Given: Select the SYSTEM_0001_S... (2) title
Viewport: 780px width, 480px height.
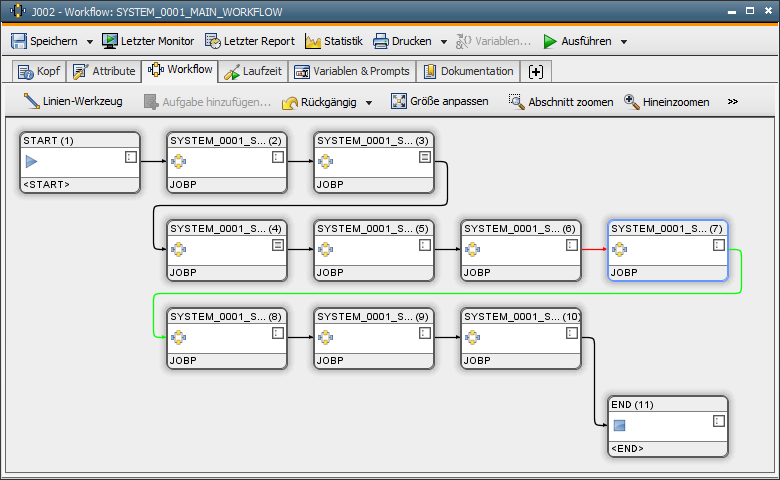Looking at the screenshot, I should (226, 141).
